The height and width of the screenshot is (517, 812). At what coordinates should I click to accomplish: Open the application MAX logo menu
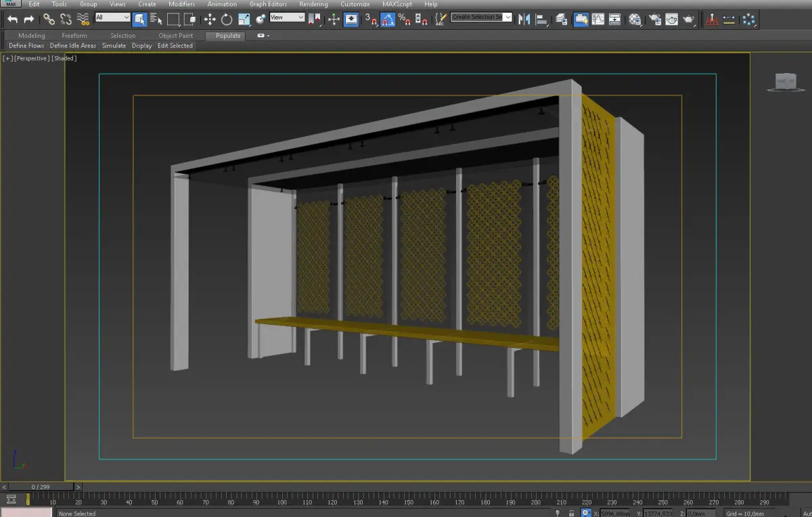(x=11, y=4)
